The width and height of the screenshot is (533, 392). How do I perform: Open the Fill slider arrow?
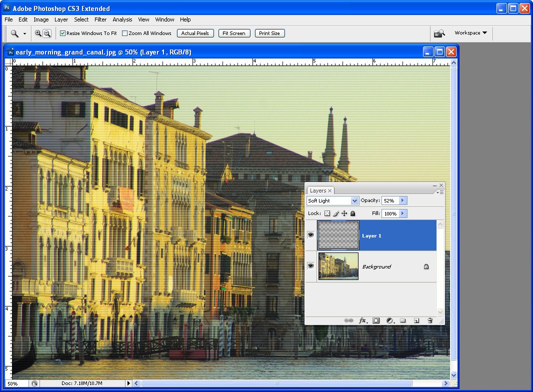(x=403, y=213)
